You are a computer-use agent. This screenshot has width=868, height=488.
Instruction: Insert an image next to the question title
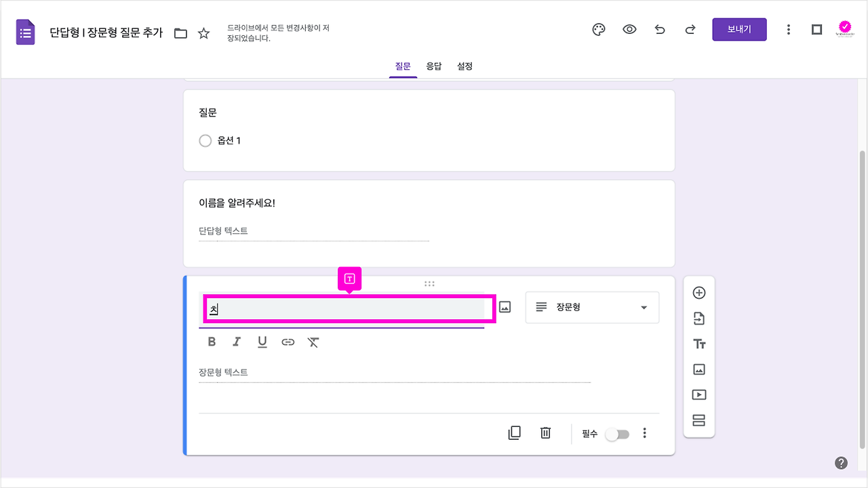505,307
